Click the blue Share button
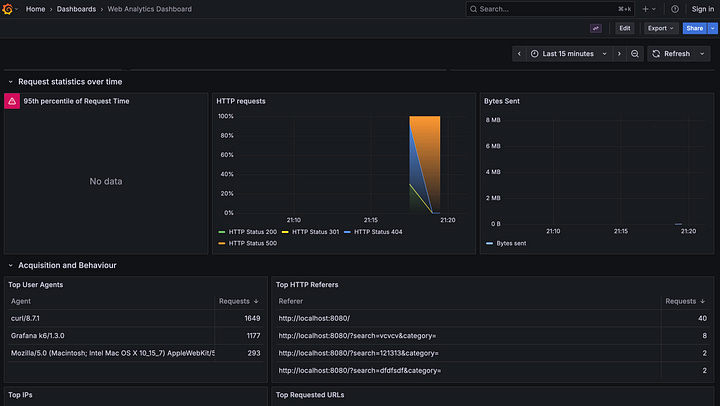Image resolution: width=720 pixels, height=406 pixels. click(x=694, y=28)
